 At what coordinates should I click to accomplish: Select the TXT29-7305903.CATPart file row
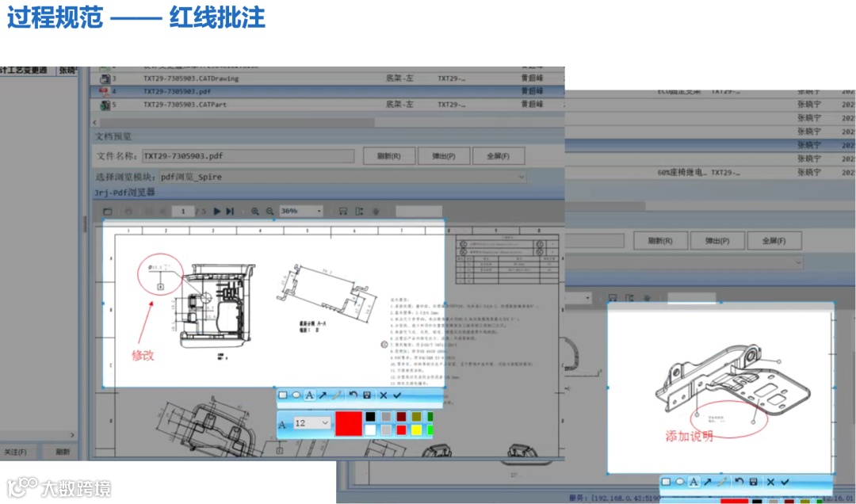tap(327, 105)
